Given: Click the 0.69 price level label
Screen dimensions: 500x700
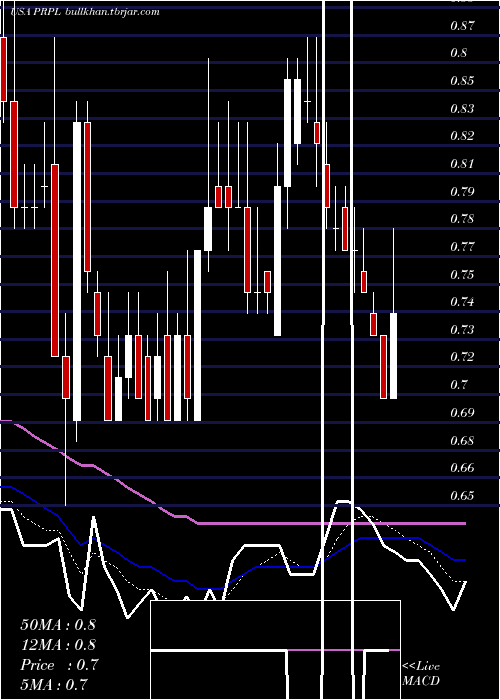Looking at the screenshot, I should [x=462, y=412].
